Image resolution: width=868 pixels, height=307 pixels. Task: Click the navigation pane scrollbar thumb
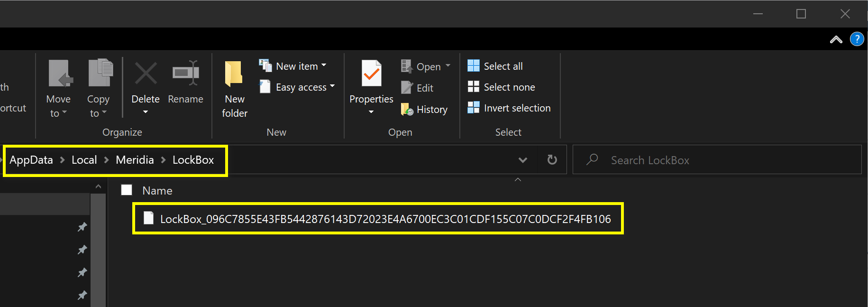(98, 250)
